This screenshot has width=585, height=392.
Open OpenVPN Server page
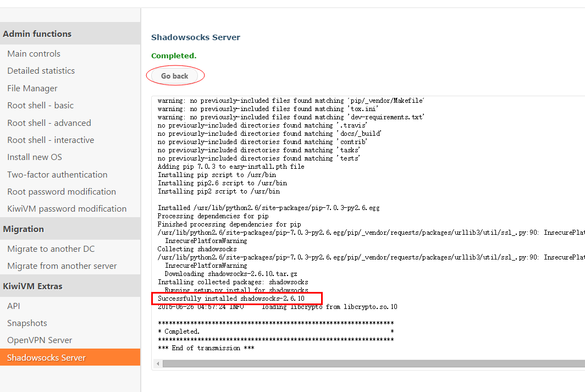[x=40, y=340]
